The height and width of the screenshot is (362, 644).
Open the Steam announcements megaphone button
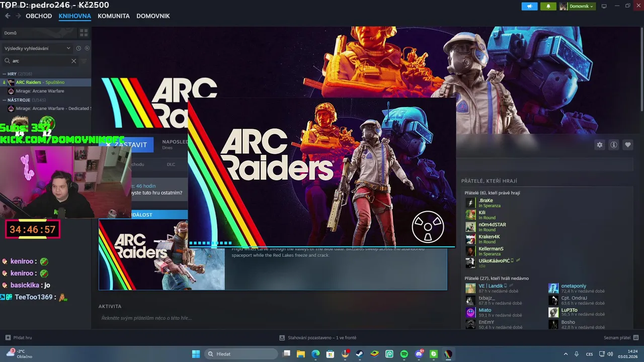tap(529, 6)
